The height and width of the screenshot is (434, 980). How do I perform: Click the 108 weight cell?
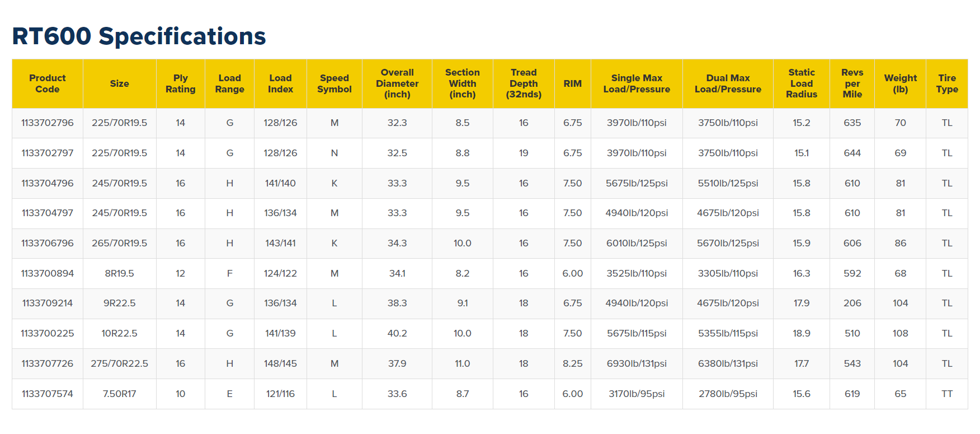(x=901, y=333)
